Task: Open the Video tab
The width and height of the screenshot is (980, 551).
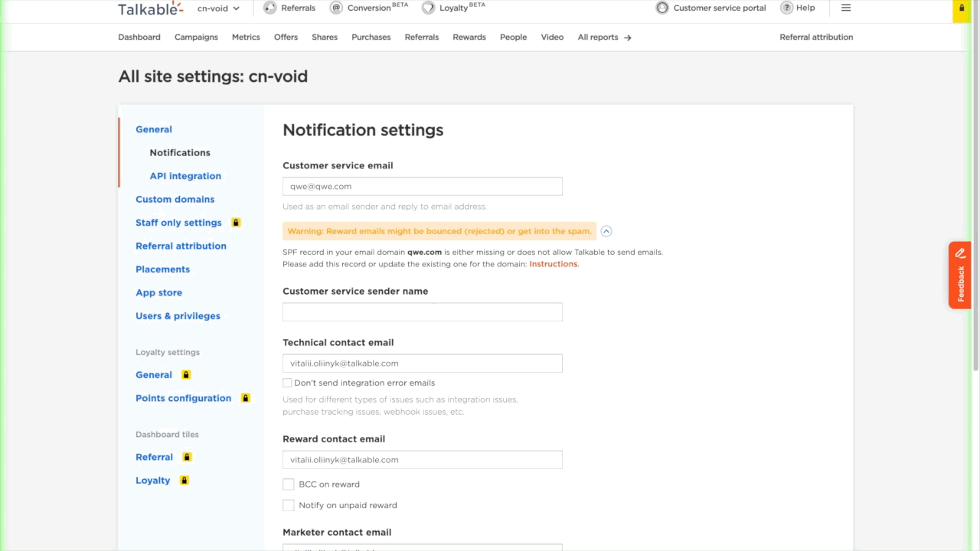Action: pyautogui.click(x=552, y=37)
